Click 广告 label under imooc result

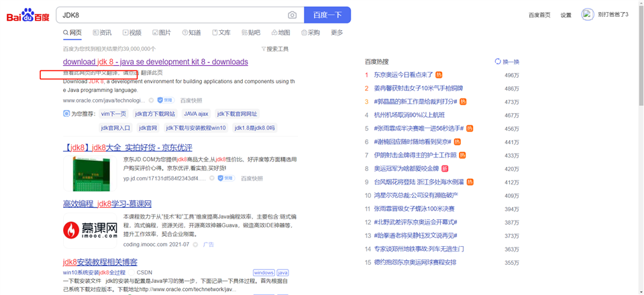[x=209, y=245]
